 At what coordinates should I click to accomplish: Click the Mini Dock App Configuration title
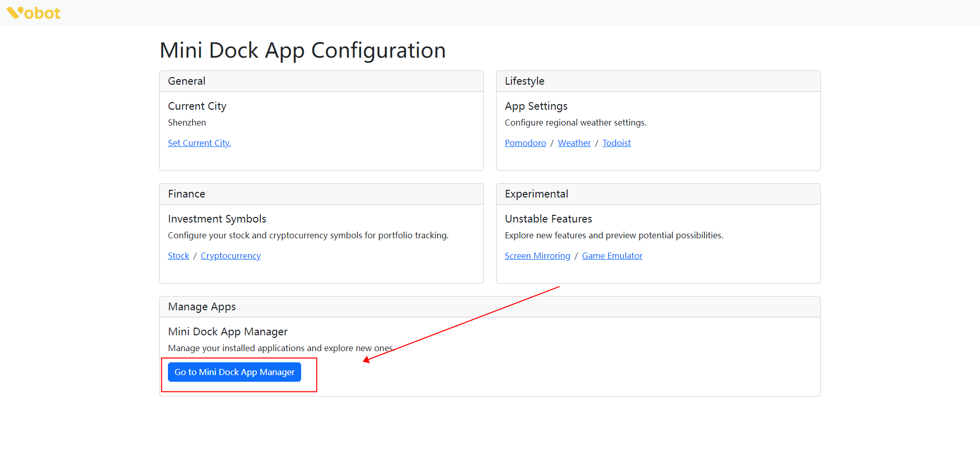[302, 51]
